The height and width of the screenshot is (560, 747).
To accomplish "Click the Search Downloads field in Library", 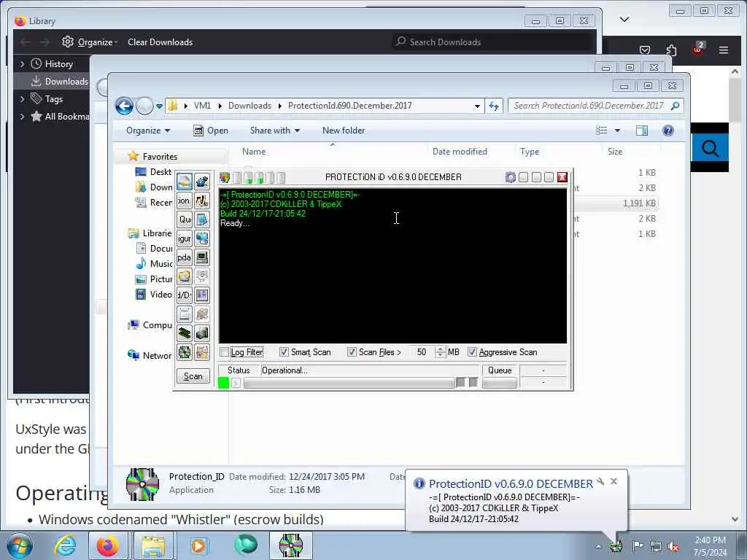I will click(493, 42).
